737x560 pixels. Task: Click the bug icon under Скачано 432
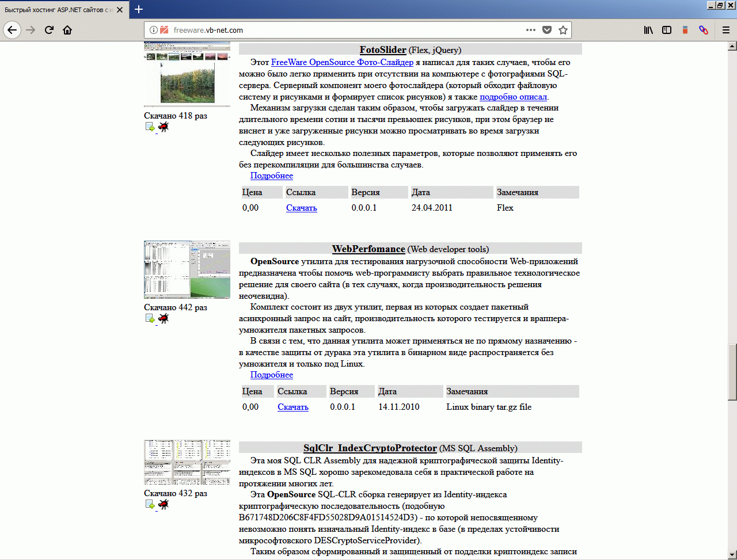164,504
